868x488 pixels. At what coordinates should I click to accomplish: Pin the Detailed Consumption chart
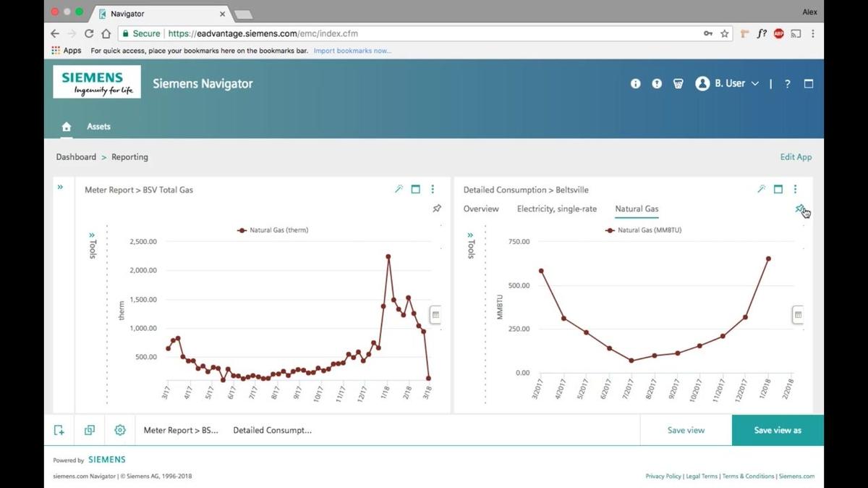tap(799, 209)
